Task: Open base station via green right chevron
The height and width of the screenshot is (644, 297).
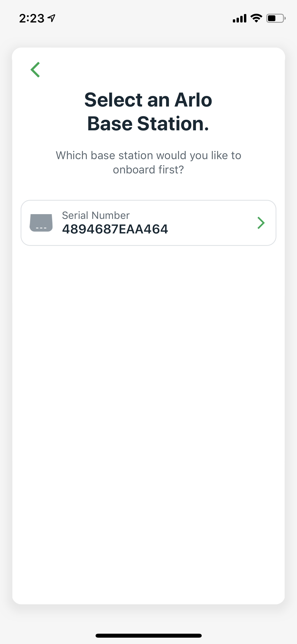Action: 261,223
